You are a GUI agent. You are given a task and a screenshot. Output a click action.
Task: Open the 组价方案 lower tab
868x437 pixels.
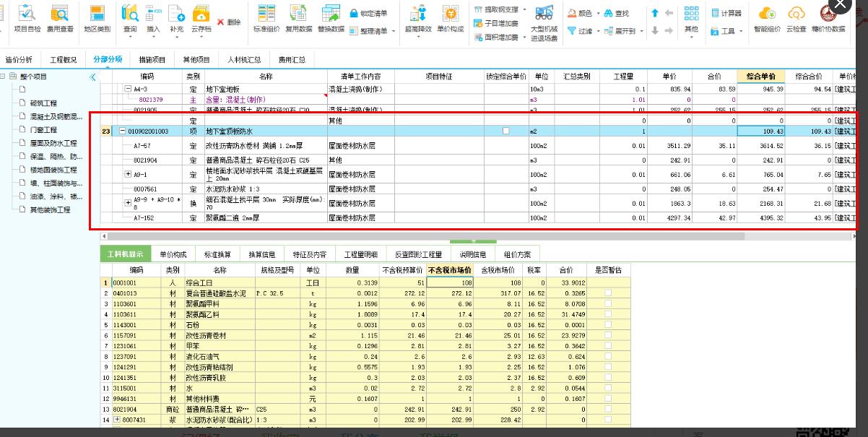(517, 254)
